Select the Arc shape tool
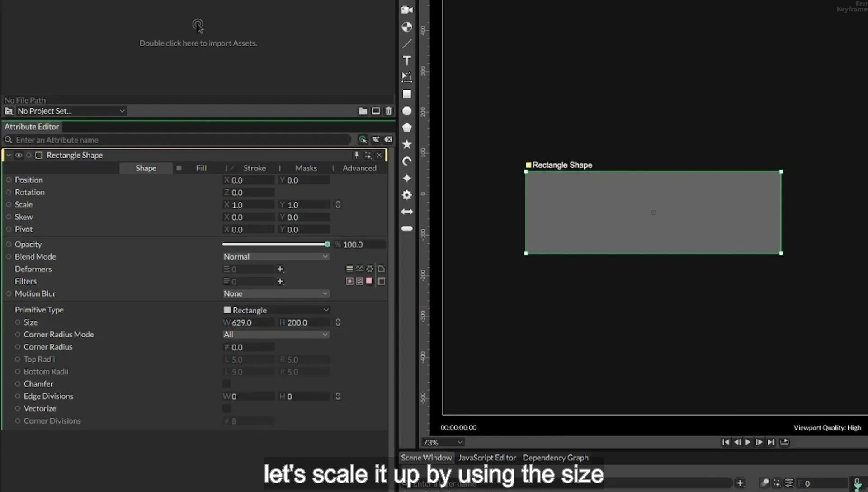The width and height of the screenshot is (868, 492). (407, 161)
